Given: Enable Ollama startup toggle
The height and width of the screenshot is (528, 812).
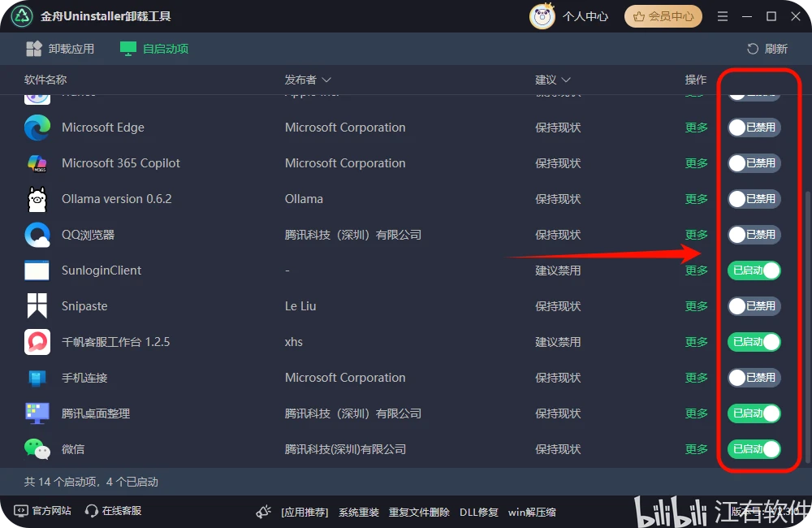Looking at the screenshot, I should 754,199.
